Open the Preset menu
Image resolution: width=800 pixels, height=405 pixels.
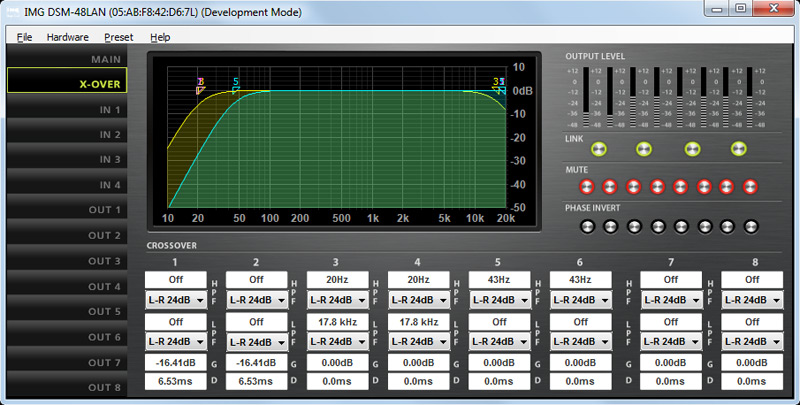118,37
